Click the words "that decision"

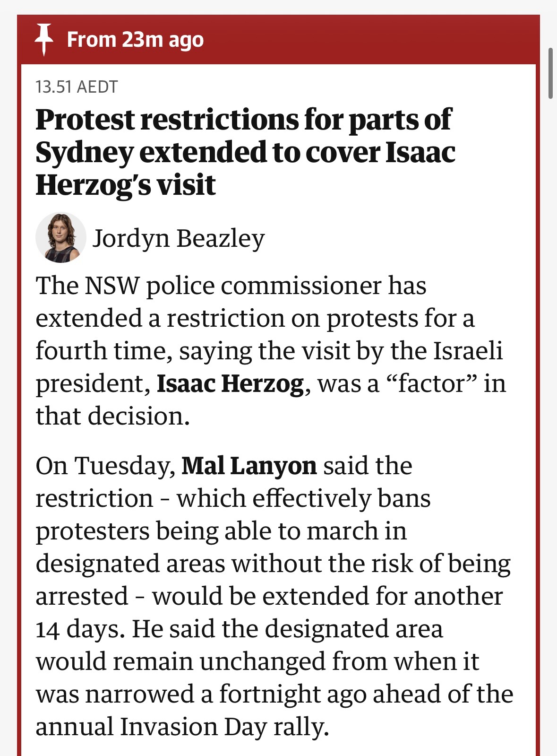coord(112,416)
